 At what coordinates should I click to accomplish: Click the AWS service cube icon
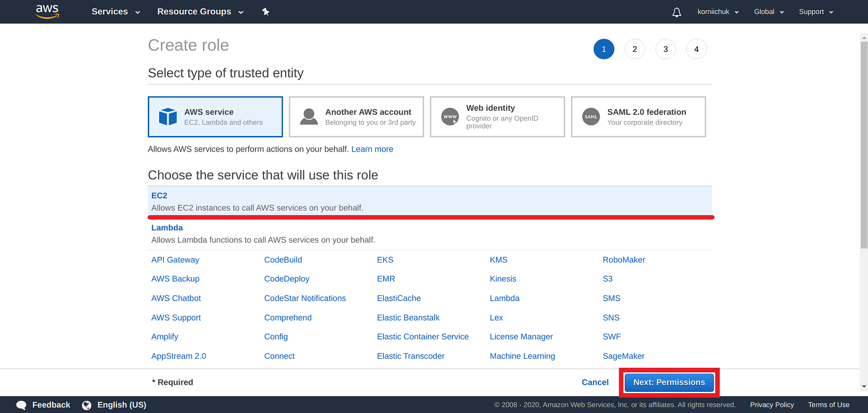click(x=168, y=117)
